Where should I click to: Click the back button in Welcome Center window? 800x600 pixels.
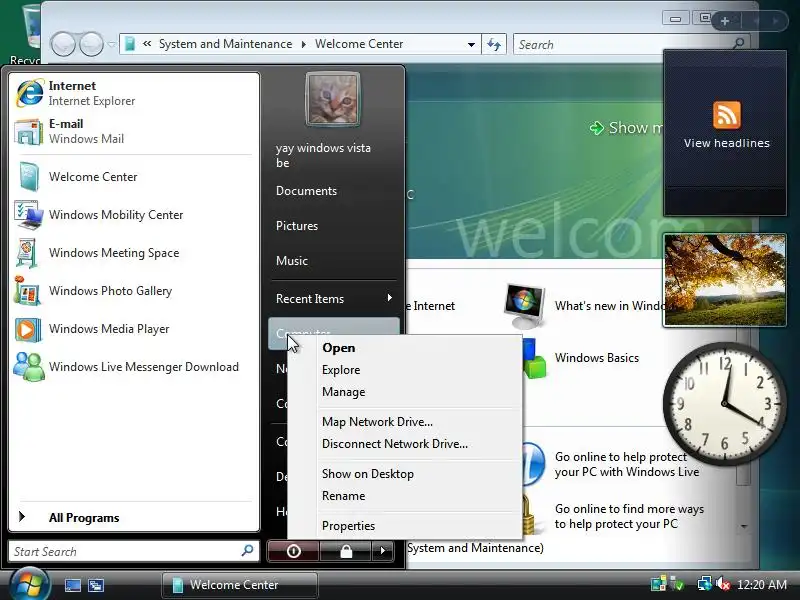[64, 44]
